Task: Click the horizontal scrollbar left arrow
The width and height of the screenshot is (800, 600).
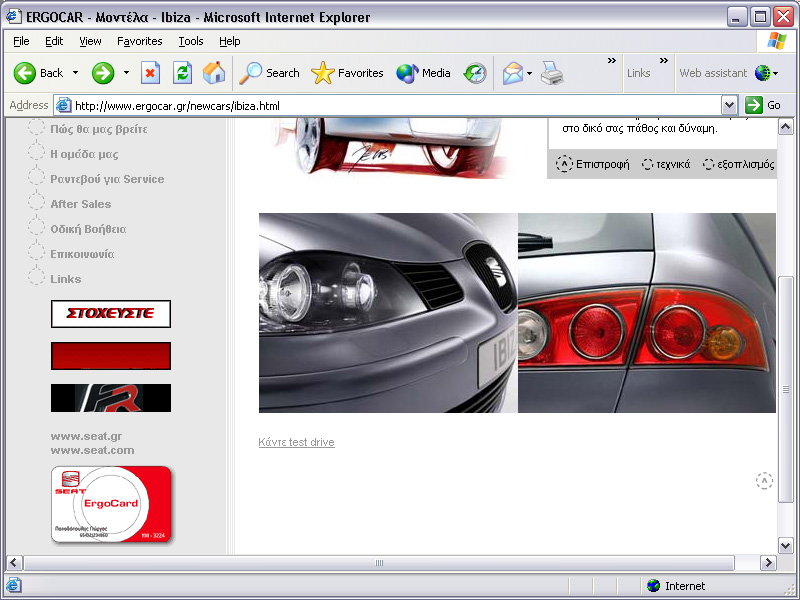Action: [x=14, y=563]
